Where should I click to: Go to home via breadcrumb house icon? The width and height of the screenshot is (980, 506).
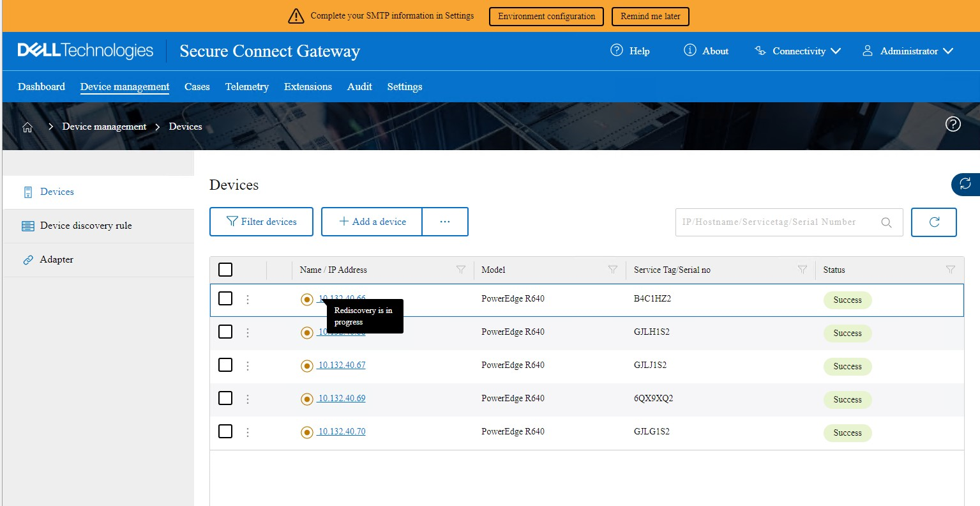27,127
